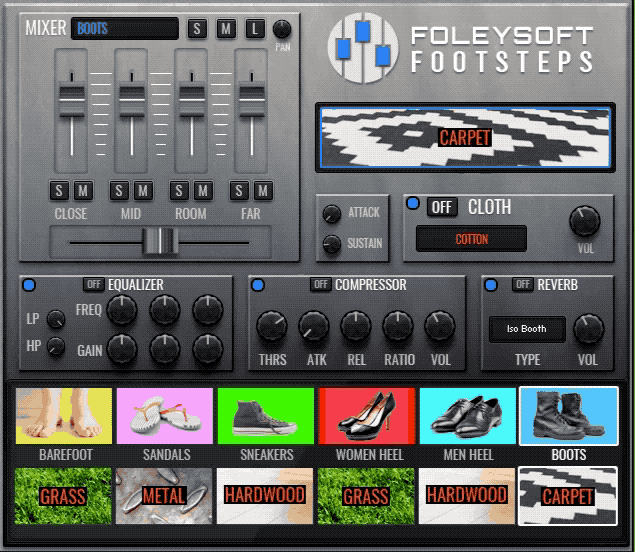This screenshot has width=635, height=552.
Task: Click the Room channel fader handle
Action: tap(192, 99)
